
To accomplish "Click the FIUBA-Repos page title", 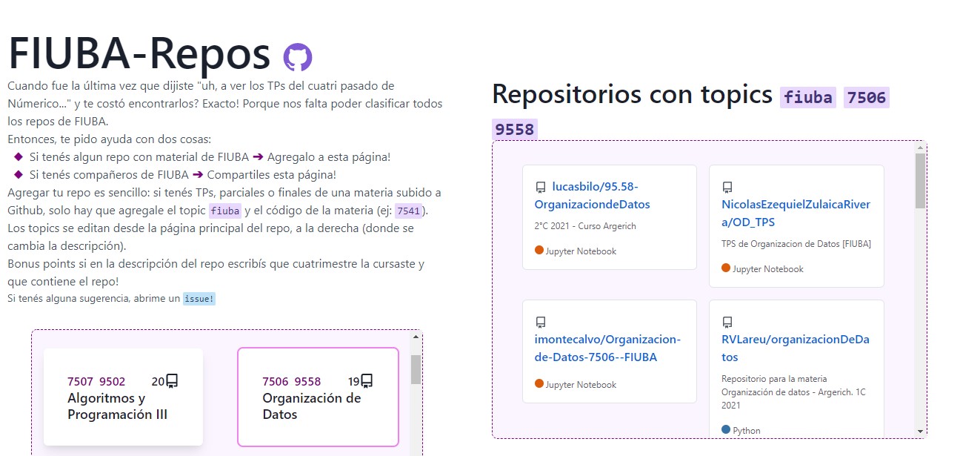I will click(139, 53).
